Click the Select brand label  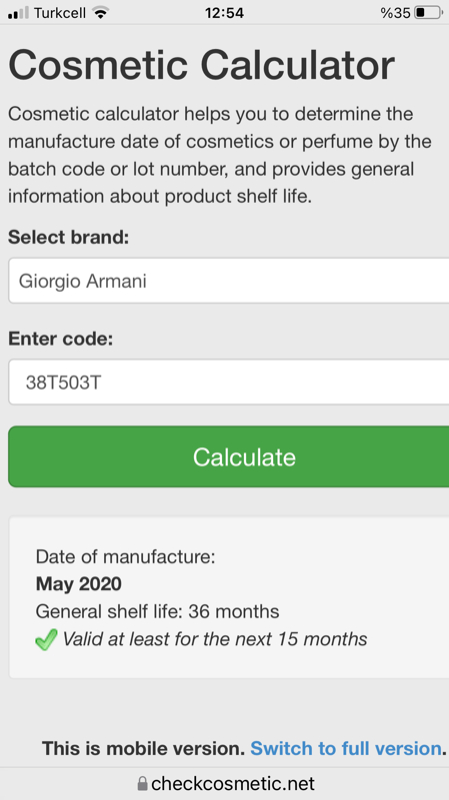coord(68,237)
